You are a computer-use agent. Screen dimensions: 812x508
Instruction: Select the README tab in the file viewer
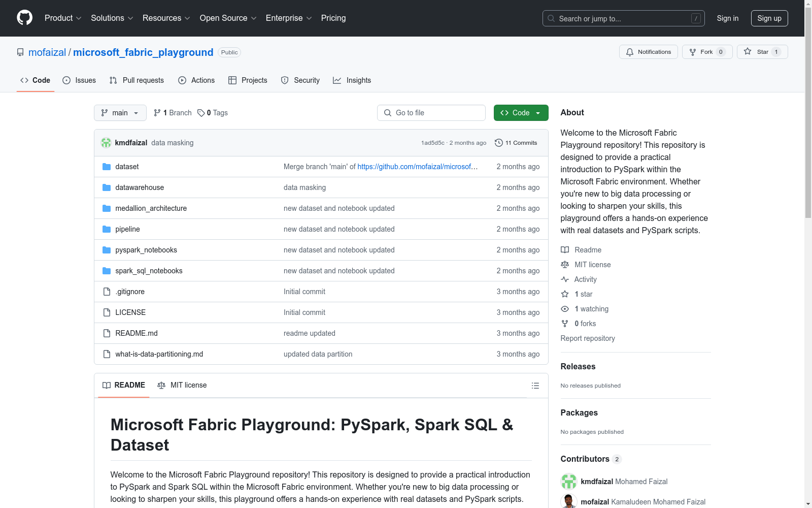[124, 385]
